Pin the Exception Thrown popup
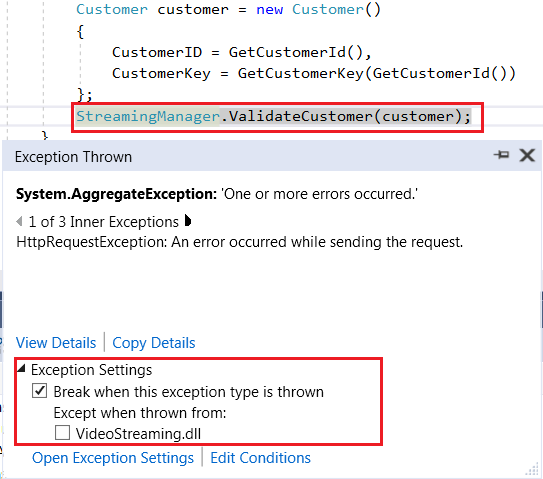The image size is (543, 479). click(x=501, y=154)
